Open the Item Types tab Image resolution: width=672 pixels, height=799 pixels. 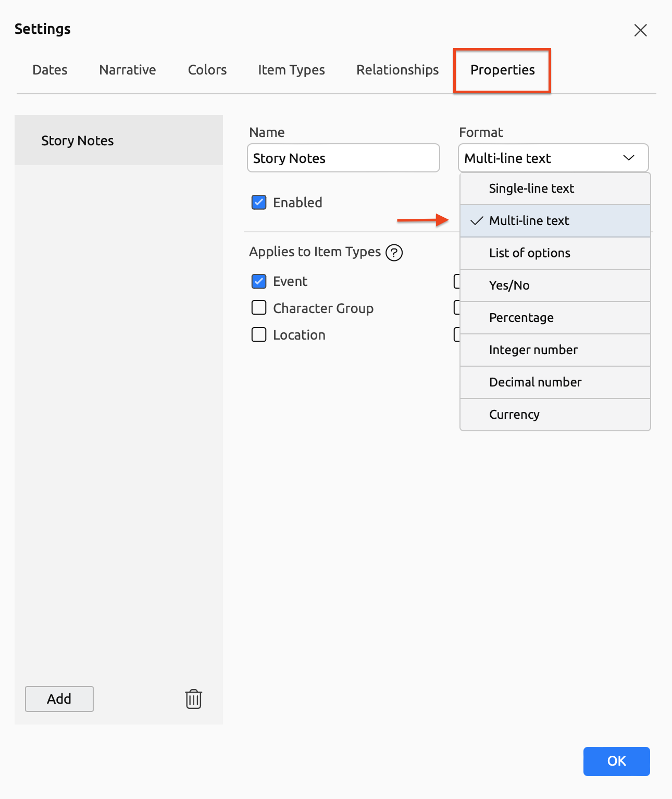pyautogui.click(x=291, y=70)
